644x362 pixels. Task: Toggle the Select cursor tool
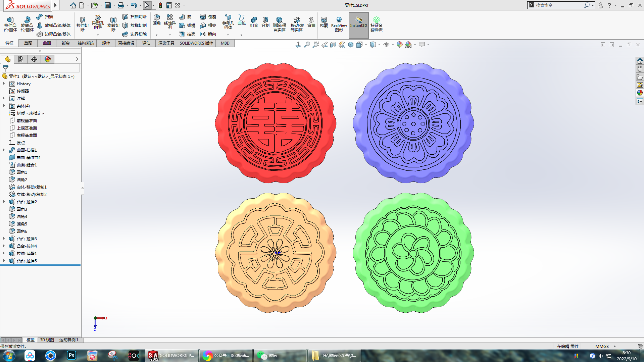(x=147, y=5)
